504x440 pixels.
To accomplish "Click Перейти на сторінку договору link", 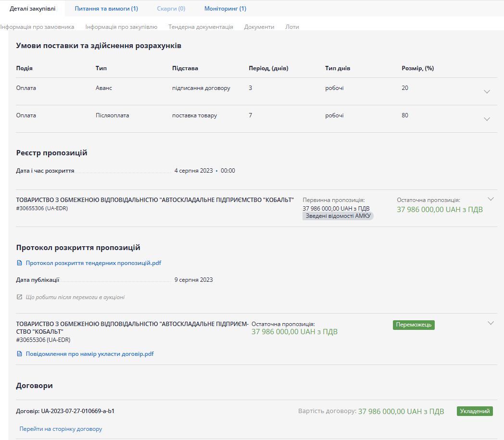I will point(61,429).
